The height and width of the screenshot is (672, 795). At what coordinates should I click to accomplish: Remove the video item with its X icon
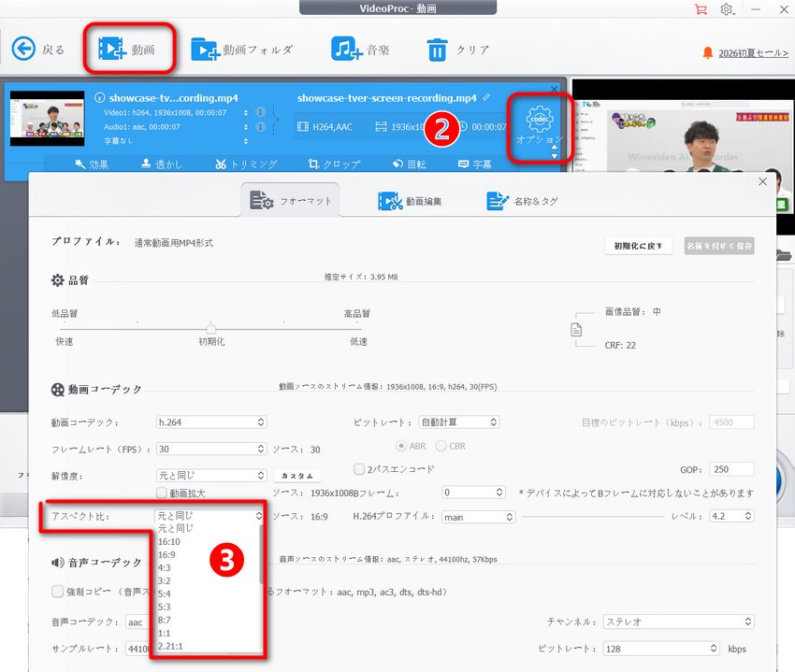pos(554,89)
